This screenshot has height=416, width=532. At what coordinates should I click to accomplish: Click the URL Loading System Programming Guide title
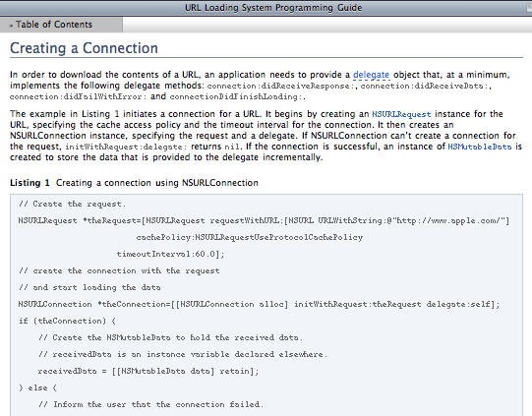[273, 8]
